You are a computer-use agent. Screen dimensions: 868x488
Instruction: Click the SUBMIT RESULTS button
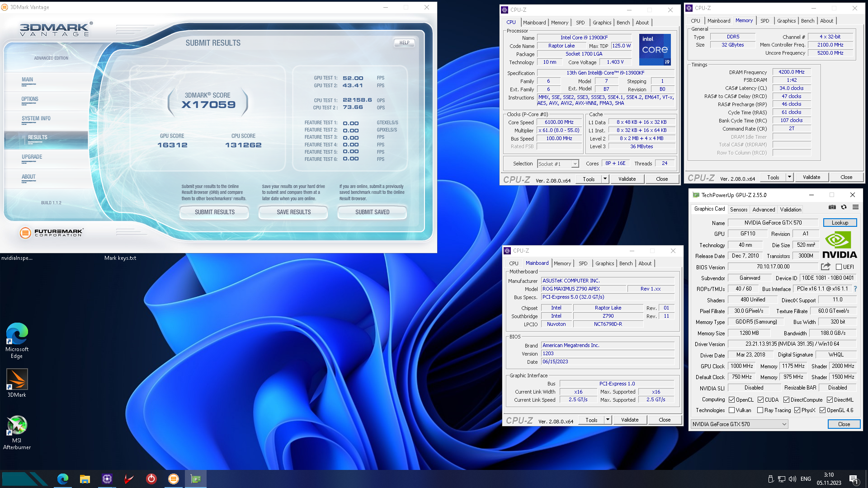click(x=214, y=212)
